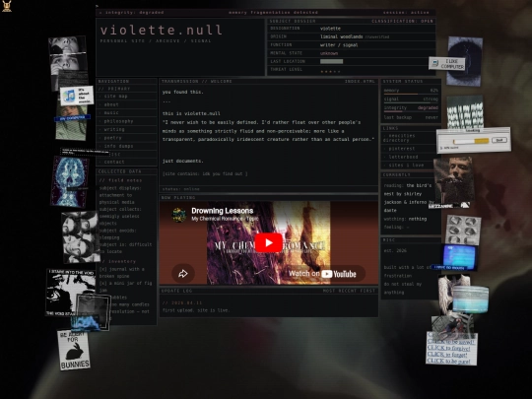Image resolution: width=532 pixels, height=399 pixels.
Task: Click the violette.null site title
Action: click(x=162, y=31)
